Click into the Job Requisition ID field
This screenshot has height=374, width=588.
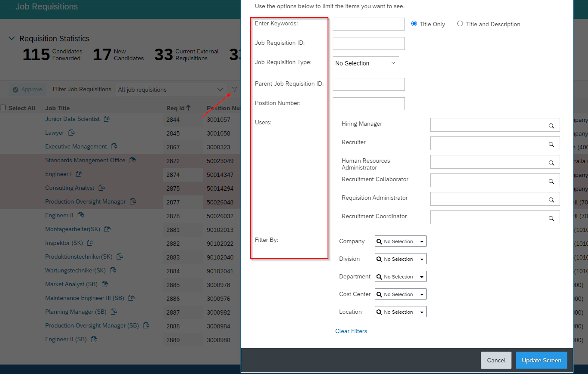369,43
